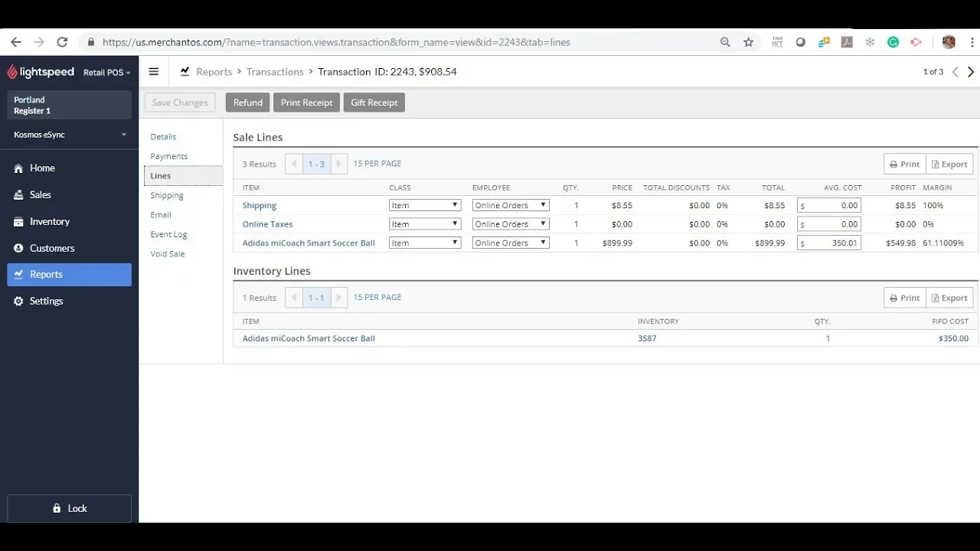Viewport: 980px width, 551px height.
Task: Open the Email tab
Action: click(x=161, y=215)
